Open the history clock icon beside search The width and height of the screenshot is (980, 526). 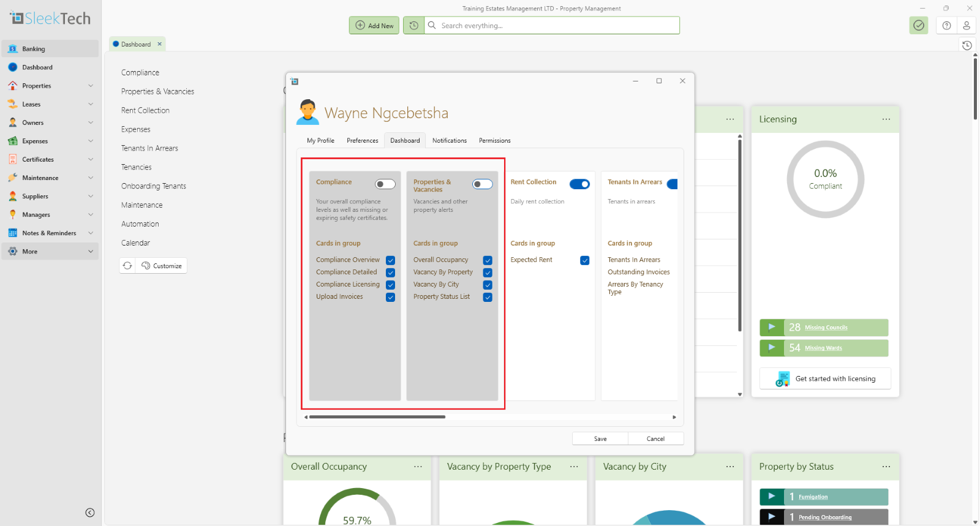[x=413, y=25]
